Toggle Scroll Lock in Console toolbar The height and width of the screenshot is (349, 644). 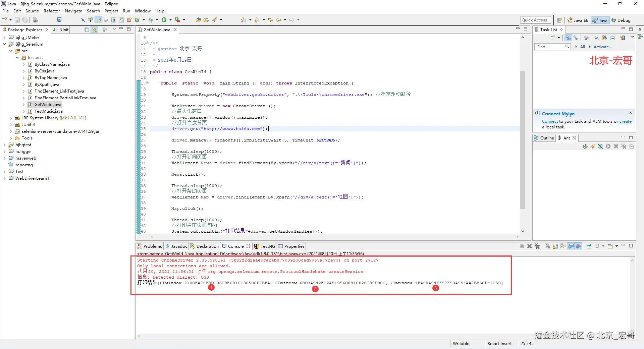pos(555,246)
